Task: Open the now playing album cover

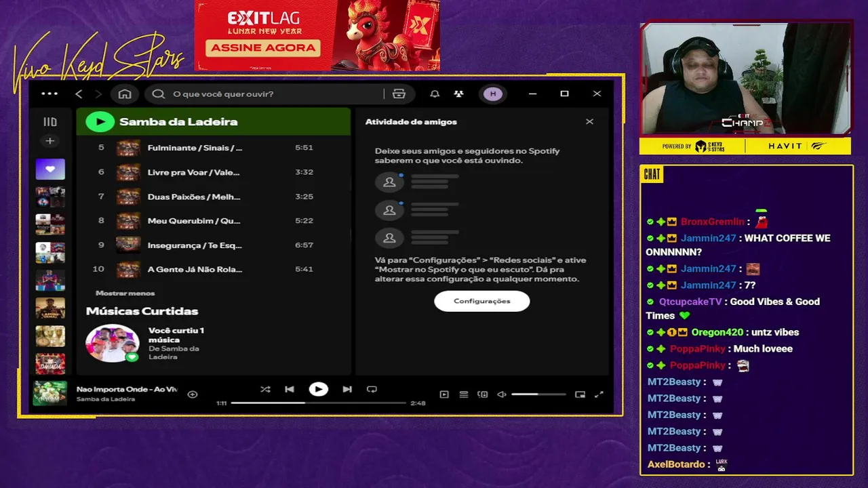Action: (x=50, y=393)
